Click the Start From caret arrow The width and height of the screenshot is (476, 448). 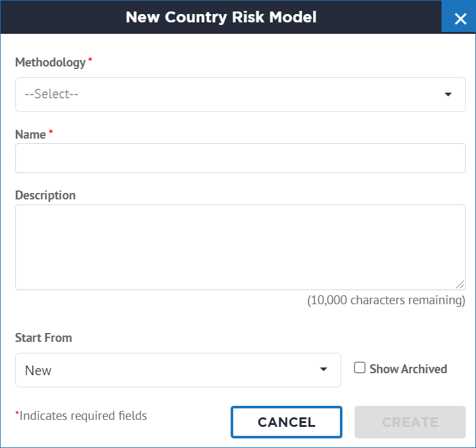click(x=323, y=369)
